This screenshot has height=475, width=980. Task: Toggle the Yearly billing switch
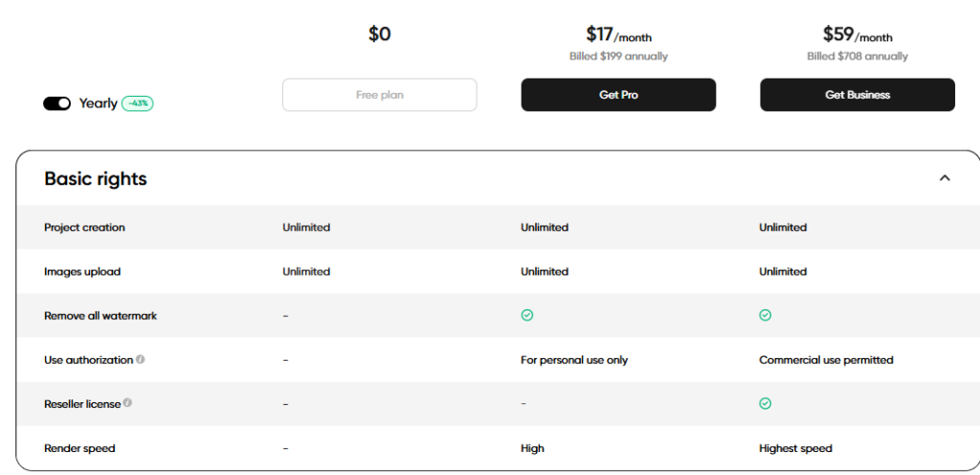pos(56,103)
